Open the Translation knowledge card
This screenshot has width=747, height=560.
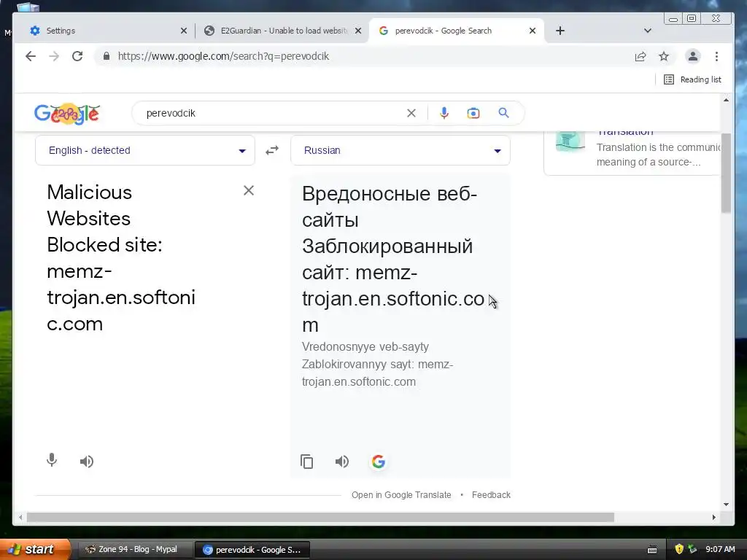click(x=632, y=154)
